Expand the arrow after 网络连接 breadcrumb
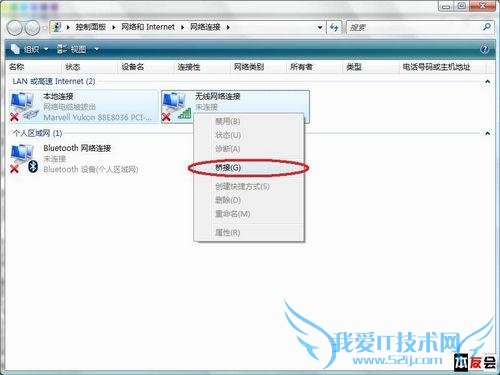 228,27
